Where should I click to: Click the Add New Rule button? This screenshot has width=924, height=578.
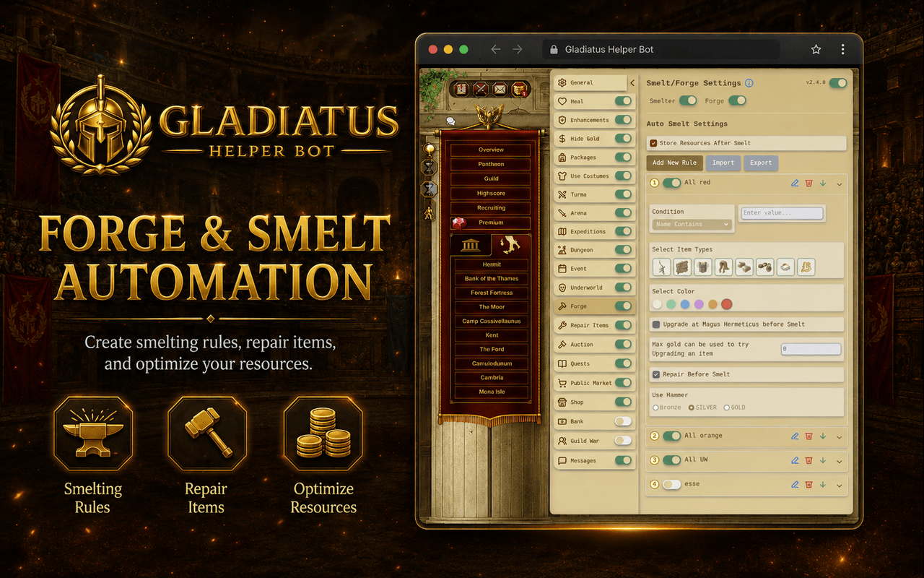point(674,163)
